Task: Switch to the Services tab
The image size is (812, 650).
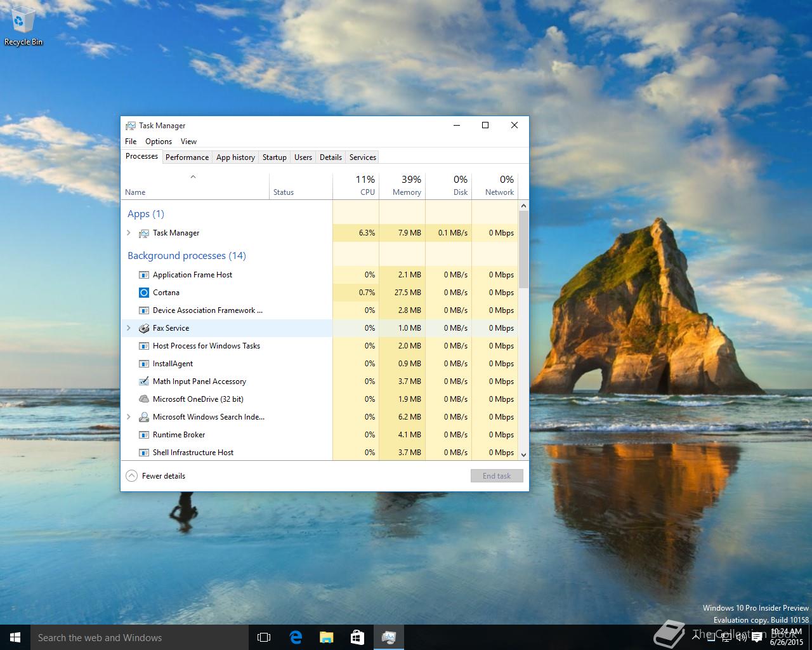Action: [x=363, y=157]
